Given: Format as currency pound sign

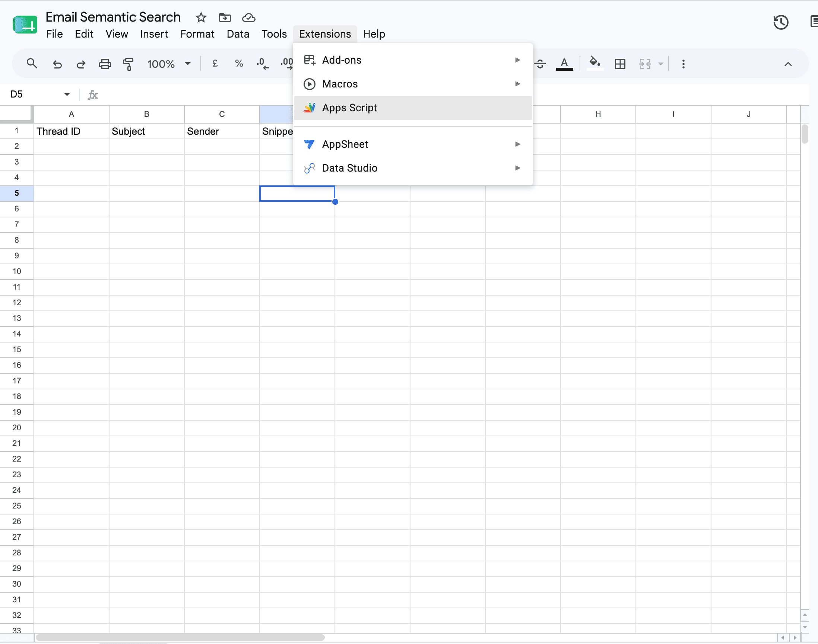Looking at the screenshot, I should click(x=215, y=64).
